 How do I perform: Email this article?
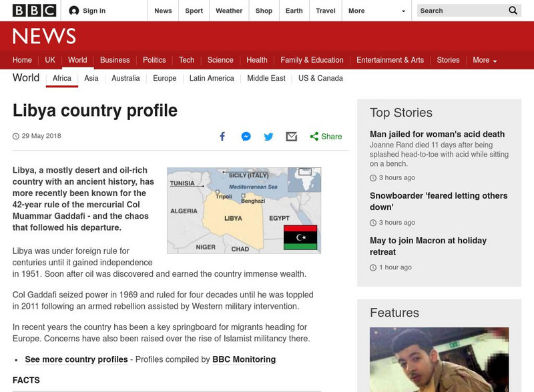coord(290,136)
